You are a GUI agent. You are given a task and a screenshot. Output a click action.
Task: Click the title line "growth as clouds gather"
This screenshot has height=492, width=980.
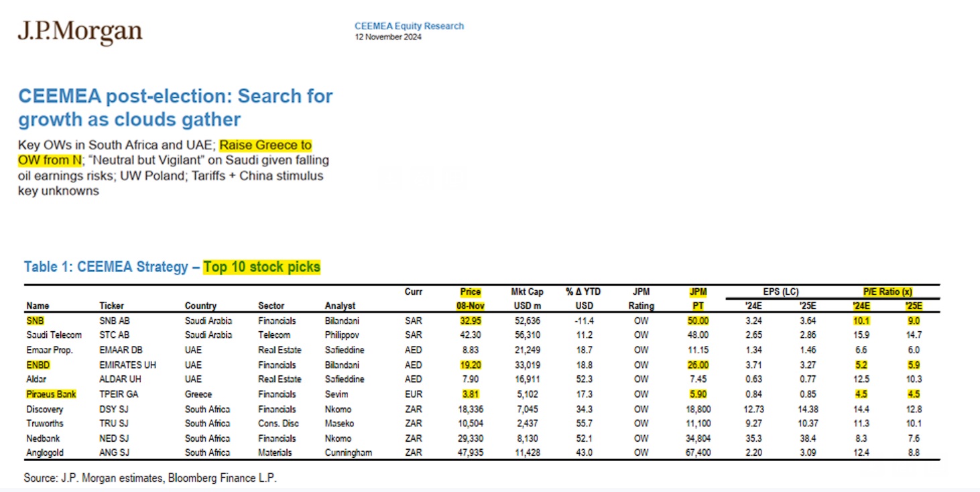point(129,119)
